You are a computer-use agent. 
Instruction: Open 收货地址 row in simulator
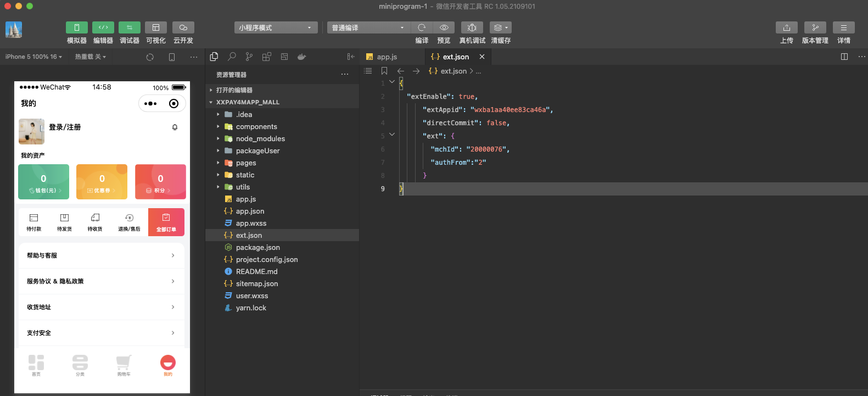(102, 307)
